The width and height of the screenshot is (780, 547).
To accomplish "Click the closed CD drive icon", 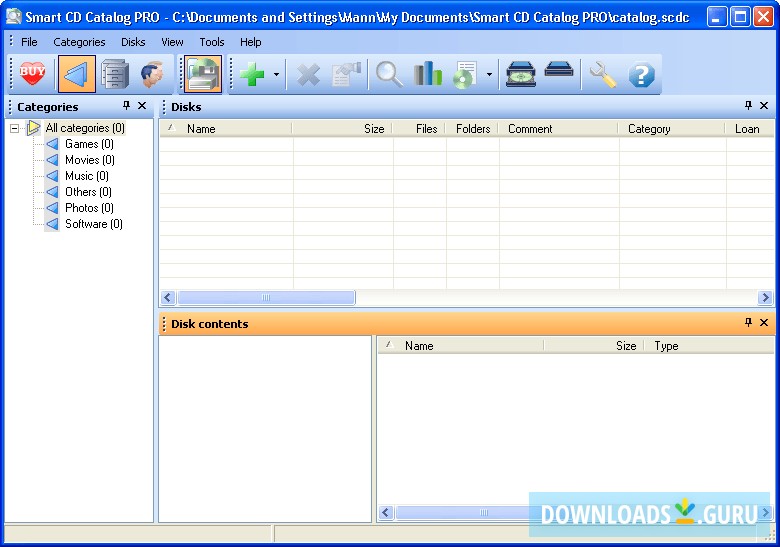I will [x=559, y=71].
